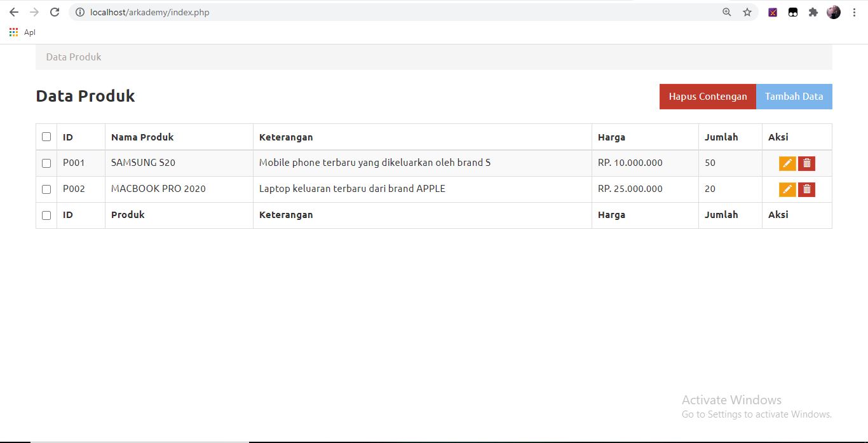Screen dimensions: 868x443
Task: Check the checkbox for row P001
Action: (x=46, y=163)
